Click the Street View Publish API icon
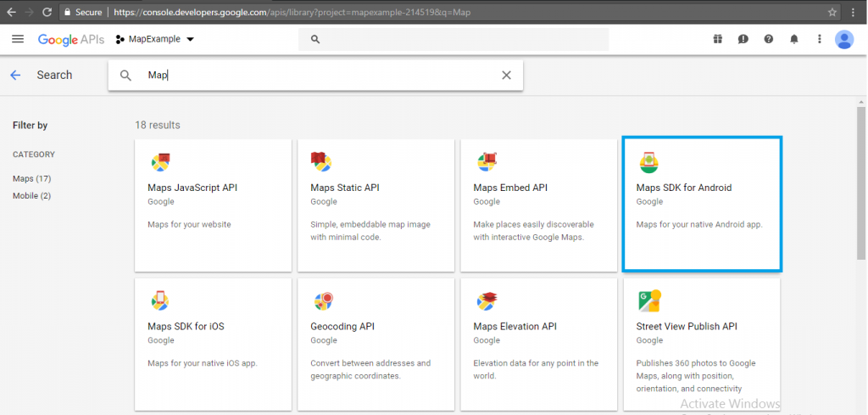Image resolution: width=868 pixels, height=415 pixels. 650,301
